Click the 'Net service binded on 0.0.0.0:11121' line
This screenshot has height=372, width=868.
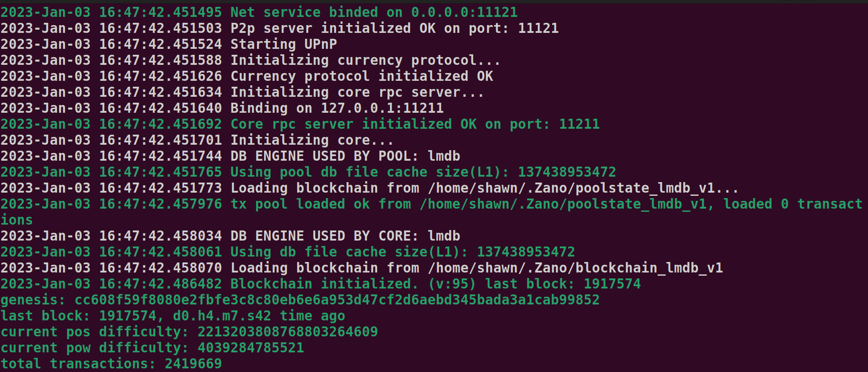[259, 12]
